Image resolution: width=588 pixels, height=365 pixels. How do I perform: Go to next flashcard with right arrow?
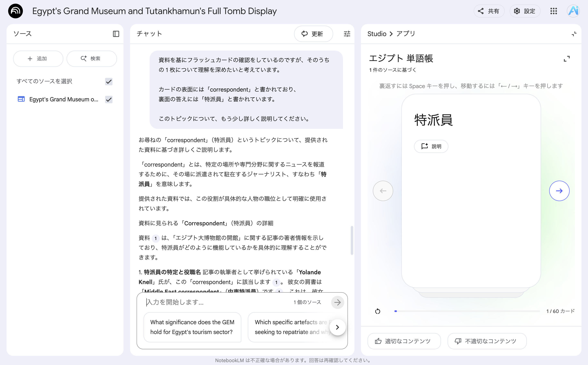tap(559, 191)
